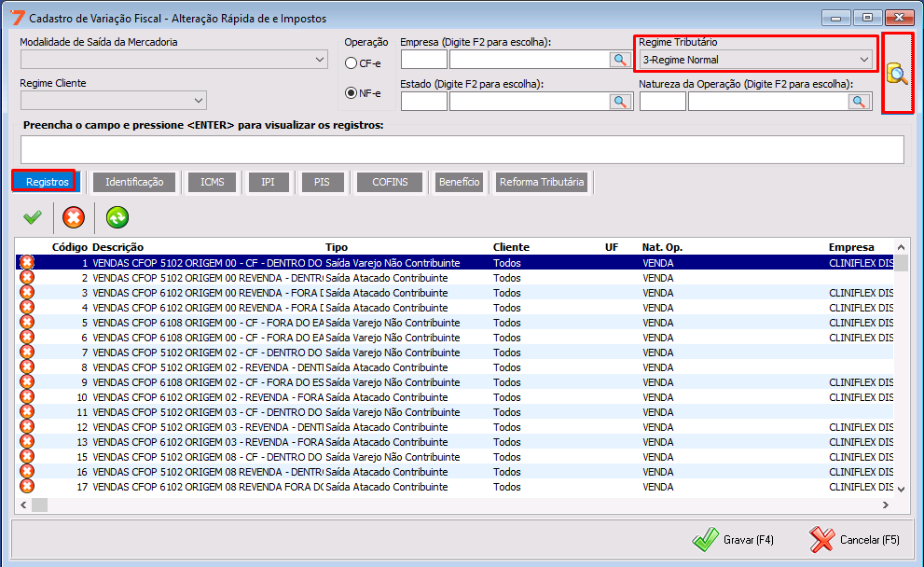Open the Reforma Tributária tab

pyautogui.click(x=542, y=182)
